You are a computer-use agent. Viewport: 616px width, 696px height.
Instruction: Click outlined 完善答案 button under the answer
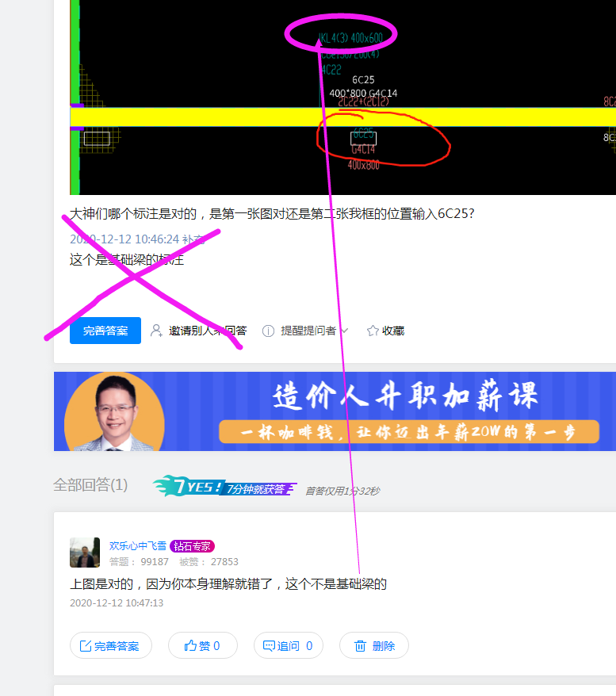point(111,645)
